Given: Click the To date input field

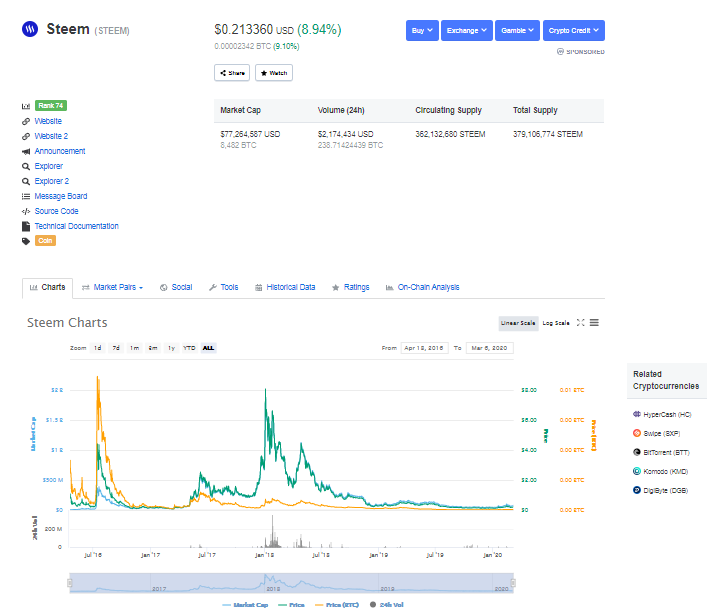Looking at the screenshot, I should pyautogui.click(x=490, y=348).
